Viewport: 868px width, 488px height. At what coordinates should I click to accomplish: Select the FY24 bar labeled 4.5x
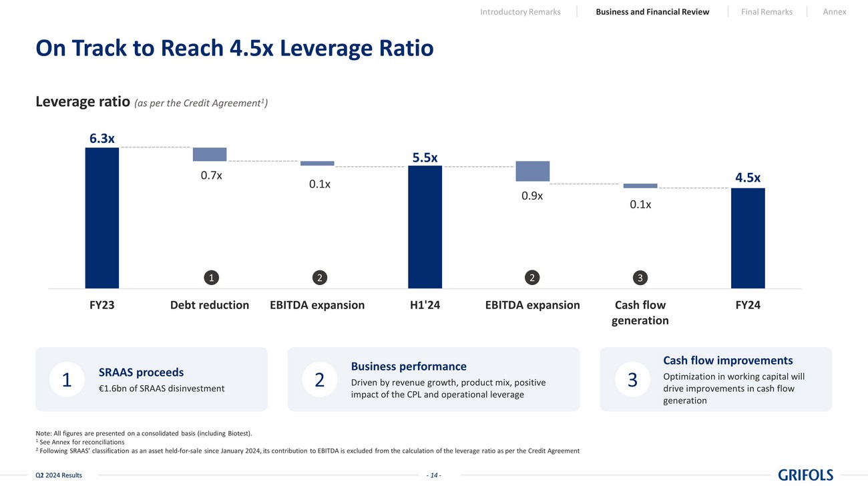[x=748, y=238]
